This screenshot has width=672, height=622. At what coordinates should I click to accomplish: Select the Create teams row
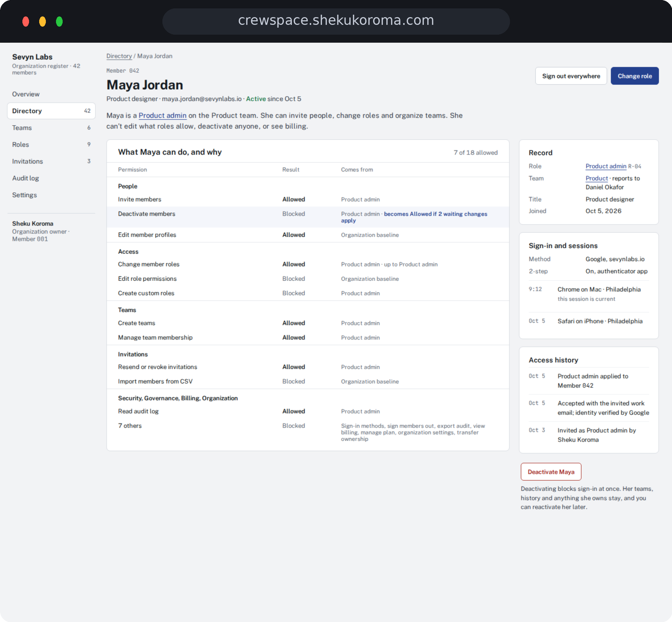pos(308,323)
